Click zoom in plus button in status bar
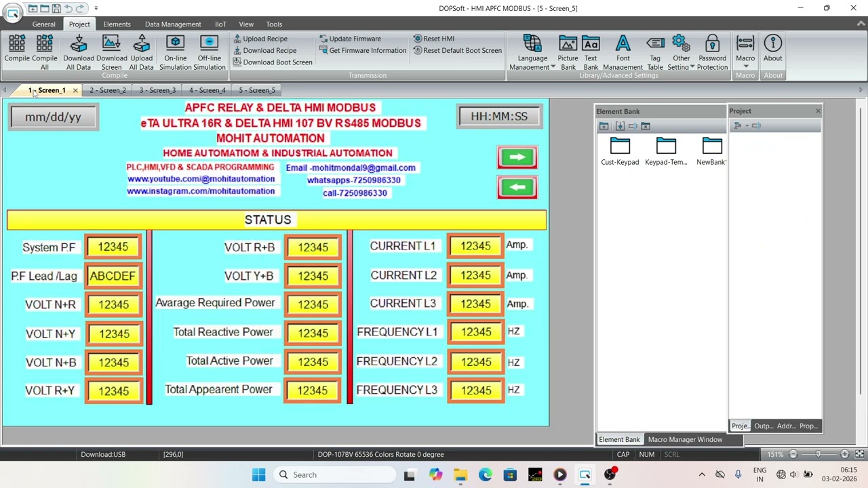The width and height of the screenshot is (868, 488). point(844,454)
